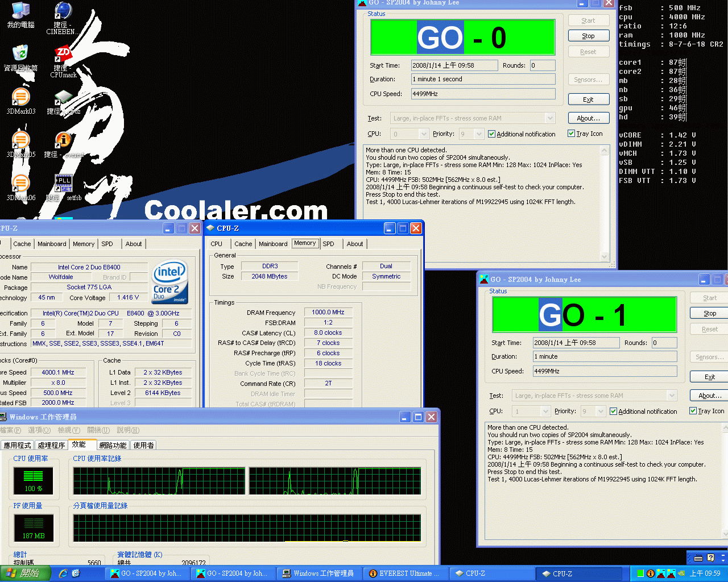Screen dimensions: 728x582
Task: Click the Start button on taskbar
Action: 26,573
